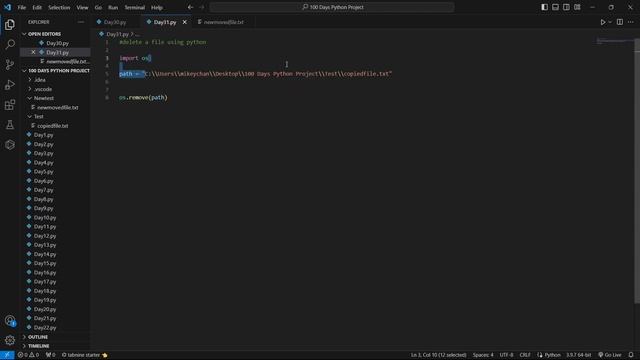Screen dimensions: 640x360
Task: Open the run options dropdown arrow
Action: point(610,22)
